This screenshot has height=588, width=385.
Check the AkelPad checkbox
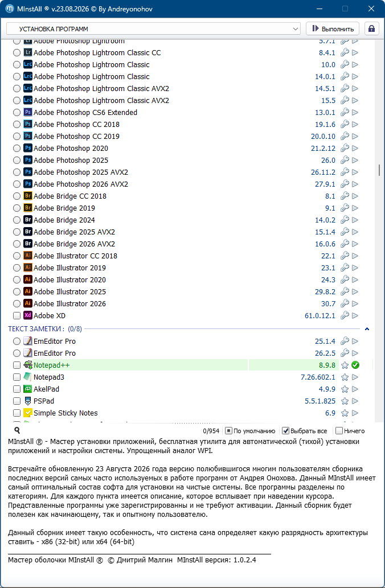pyautogui.click(x=17, y=389)
